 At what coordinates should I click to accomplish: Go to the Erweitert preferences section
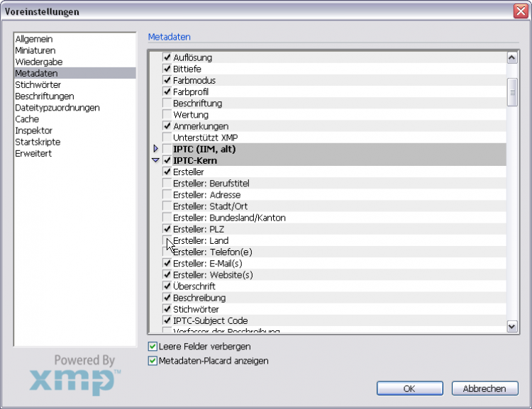33,153
